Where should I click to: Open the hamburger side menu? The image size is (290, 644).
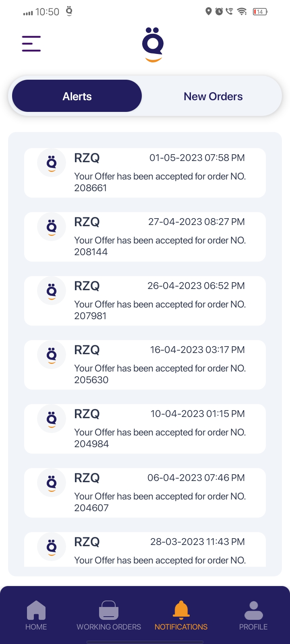[31, 43]
